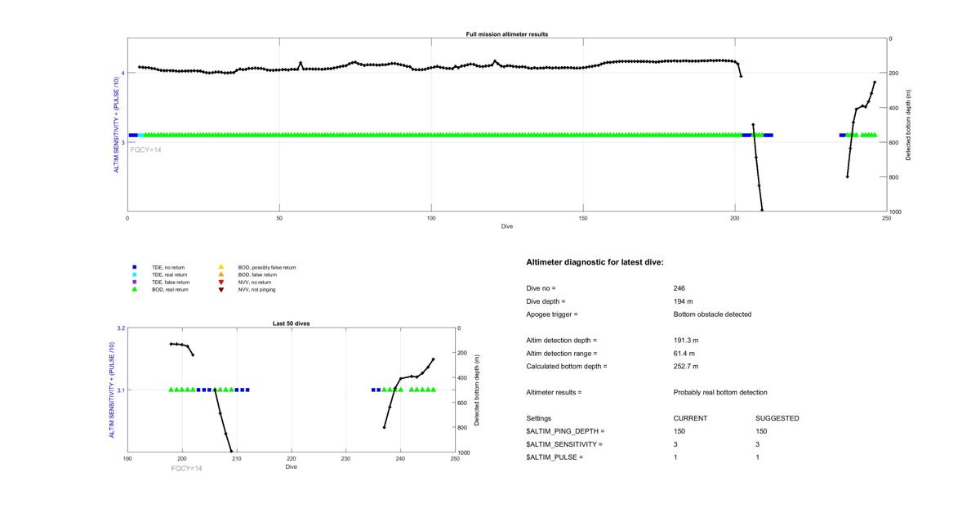980x508 pixels.
Task: Click the 'Last 50 dives' plot title
Action: point(291,323)
